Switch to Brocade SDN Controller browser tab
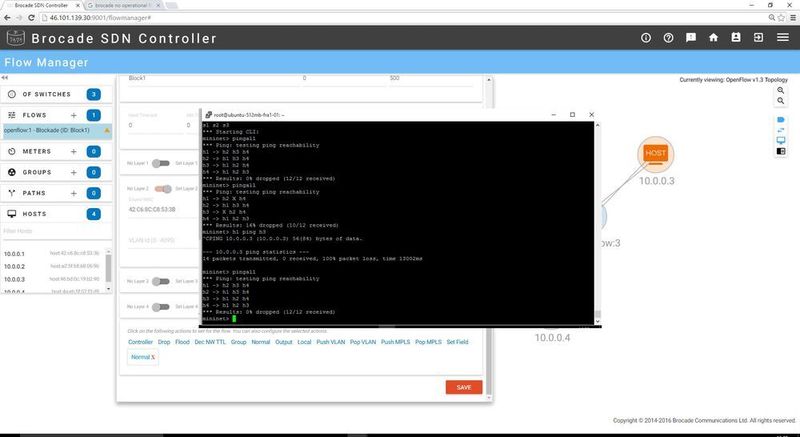Viewport: 800px width, 437px height. click(41, 5)
